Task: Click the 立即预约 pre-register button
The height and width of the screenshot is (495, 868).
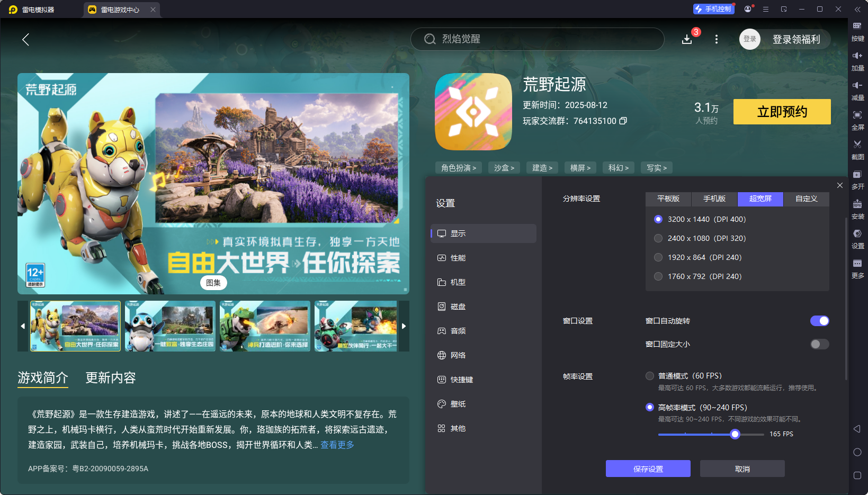Action: coord(782,112)
